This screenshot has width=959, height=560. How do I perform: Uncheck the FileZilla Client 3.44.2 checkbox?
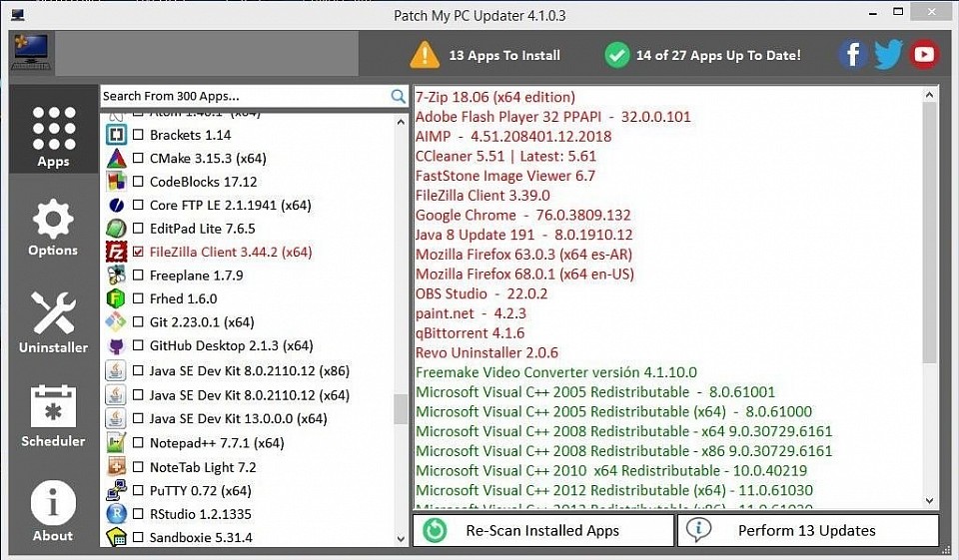point(138,252)
